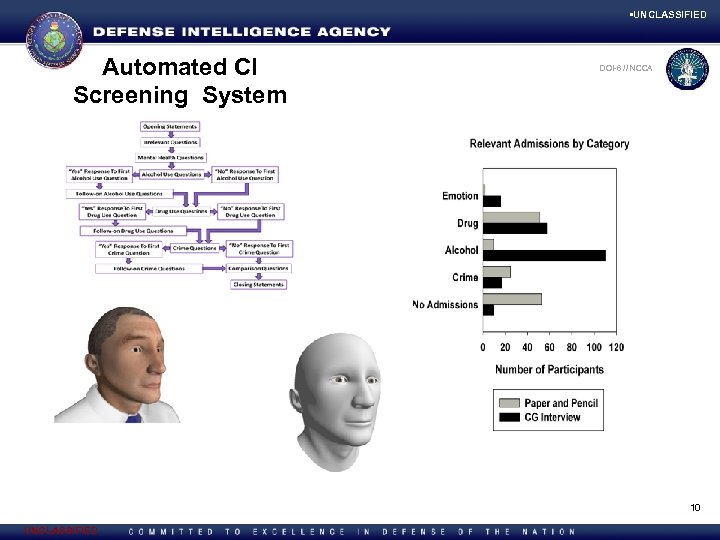The height and width of the screenshot is (540, 720).
Task: Click the gray Paper and Pencil bar for Alcohol
Action: (488, 245)
